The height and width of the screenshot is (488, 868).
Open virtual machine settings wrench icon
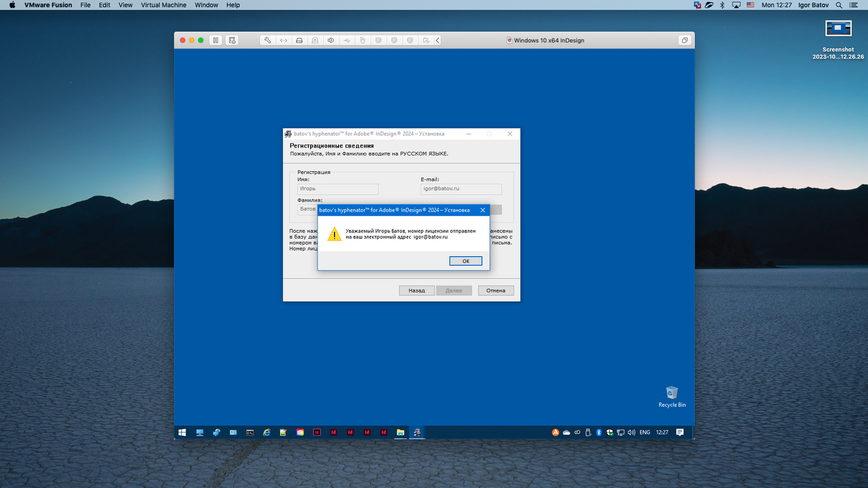tap(267, 40)
